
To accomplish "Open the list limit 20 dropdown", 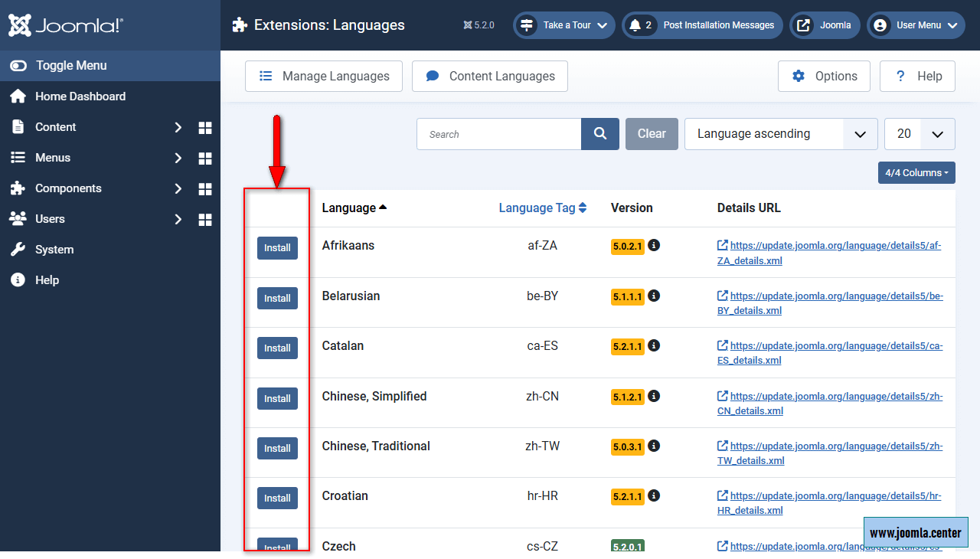I will point(920,134).
